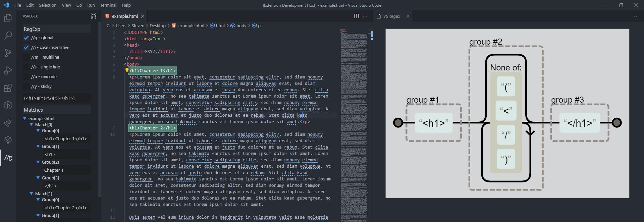The width and height of the screenshot is (644, 222).
Task: Enable the //u - unicode flag
Action: pyautogui.click(x=26, y=77)
